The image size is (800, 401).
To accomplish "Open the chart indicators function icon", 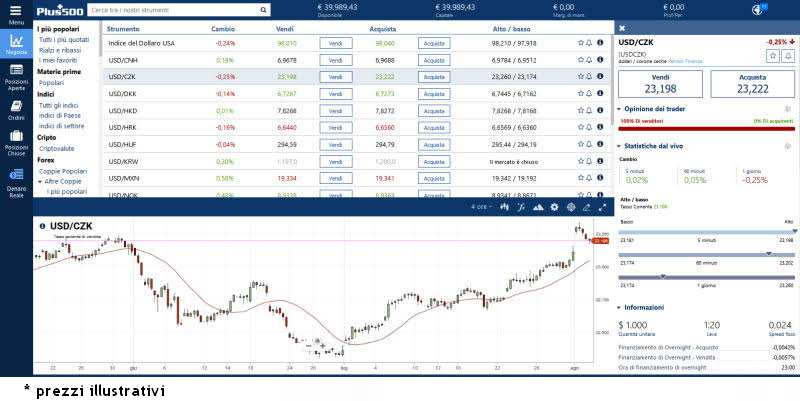I will pos(520,207).
